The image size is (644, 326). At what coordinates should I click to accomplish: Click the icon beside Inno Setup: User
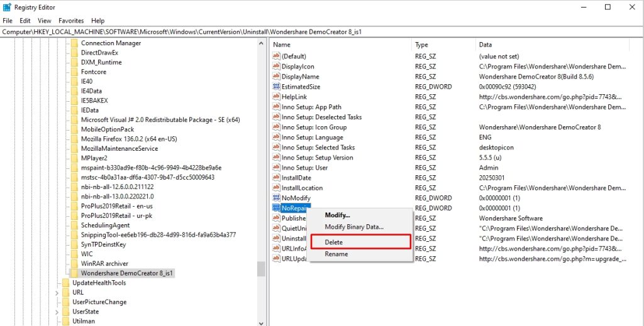(x=277, y=167)
